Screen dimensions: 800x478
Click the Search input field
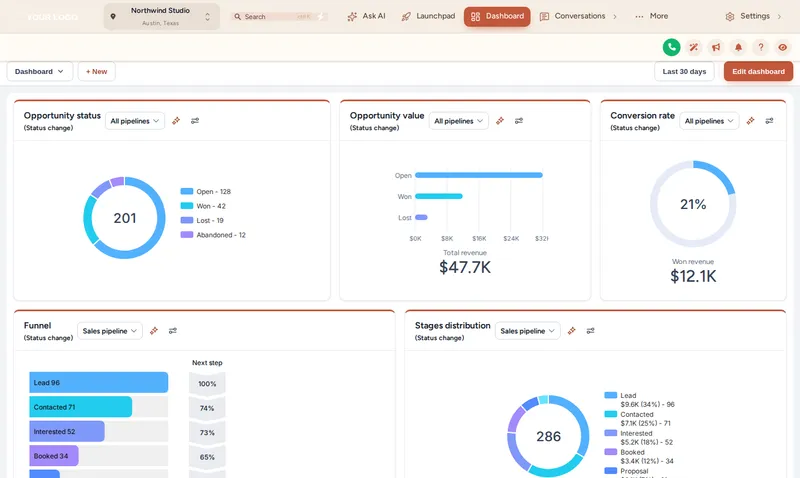[279, 17]
